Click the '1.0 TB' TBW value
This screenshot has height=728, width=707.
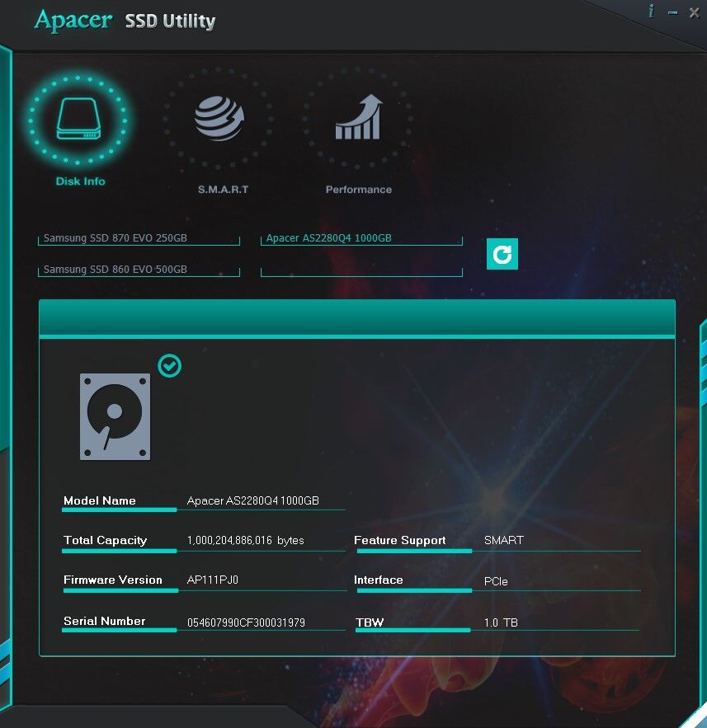[x=501, y=622]
